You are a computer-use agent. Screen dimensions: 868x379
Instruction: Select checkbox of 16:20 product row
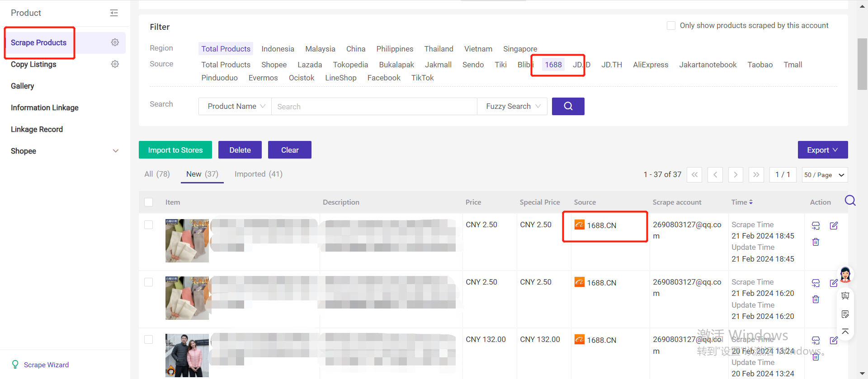click(148, 282)
